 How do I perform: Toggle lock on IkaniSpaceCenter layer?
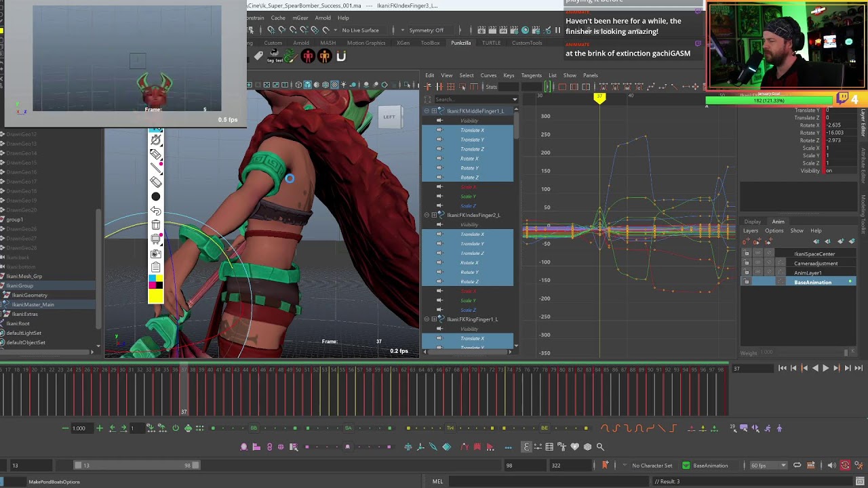click(x=747, y=254)
